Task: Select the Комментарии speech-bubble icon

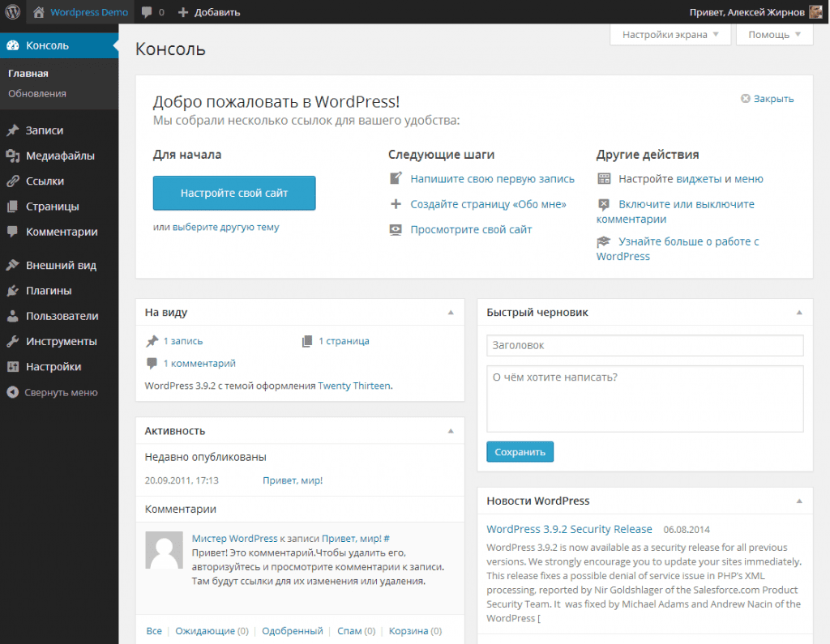Action: click(x=12, y=232)
